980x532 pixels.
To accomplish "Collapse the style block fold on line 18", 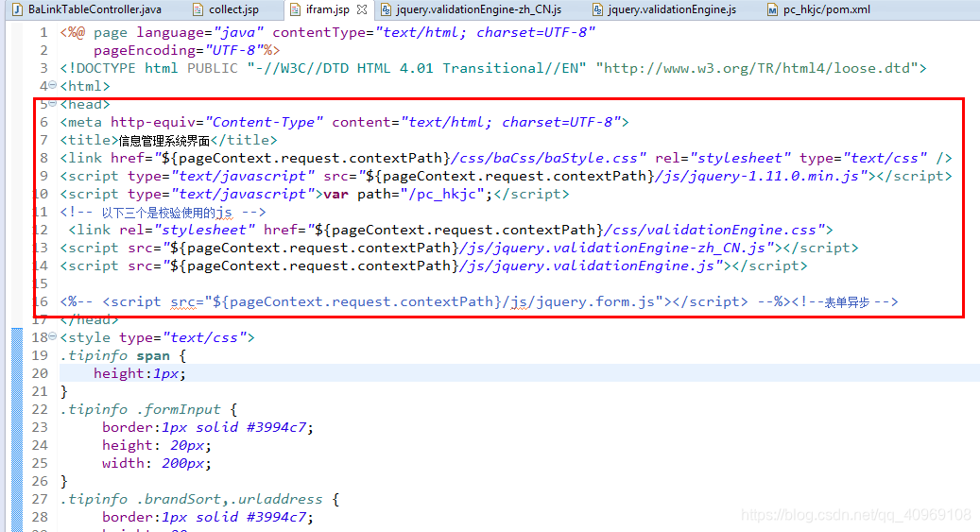I will tap(53, 336).
